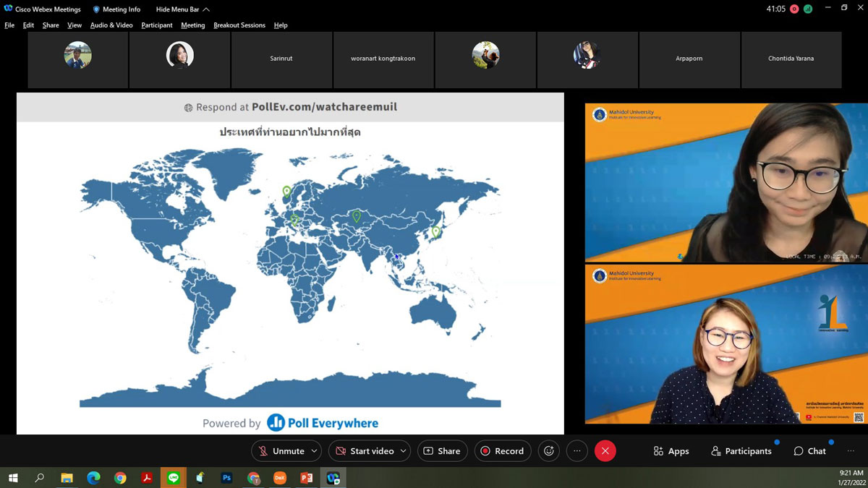This screenshot has width=868, height=488.
Task: Open the Audio & Video menu
Action: tap(111, 25)
